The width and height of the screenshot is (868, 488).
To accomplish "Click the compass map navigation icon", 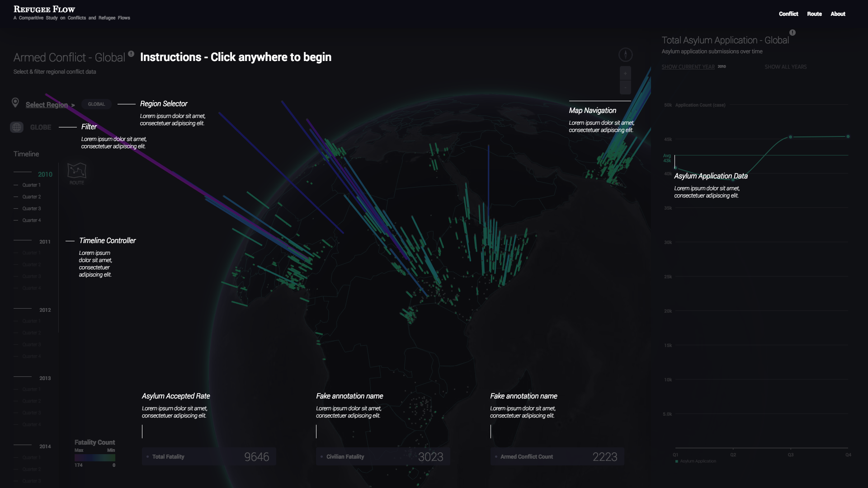I will (625, 55).
